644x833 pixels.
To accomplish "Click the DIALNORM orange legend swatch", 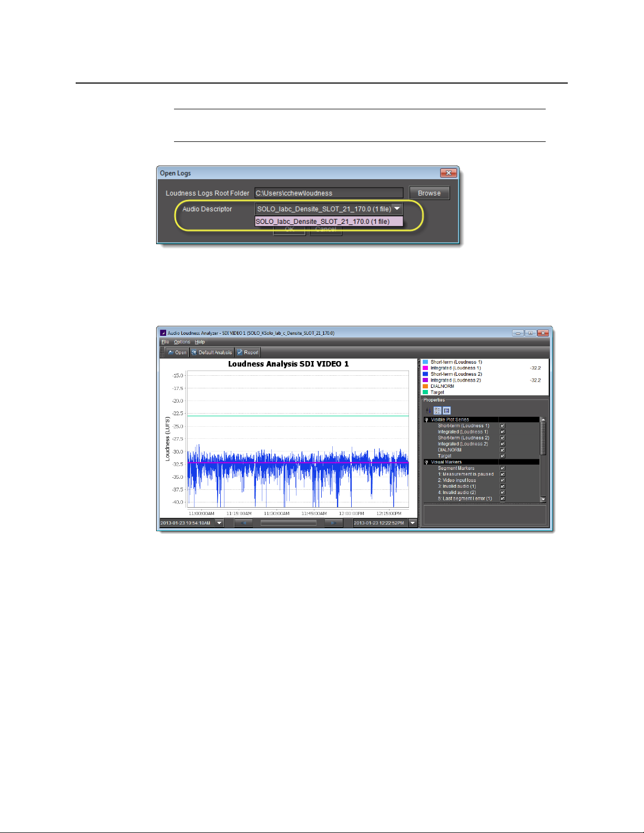I will [x=425, y=386].
